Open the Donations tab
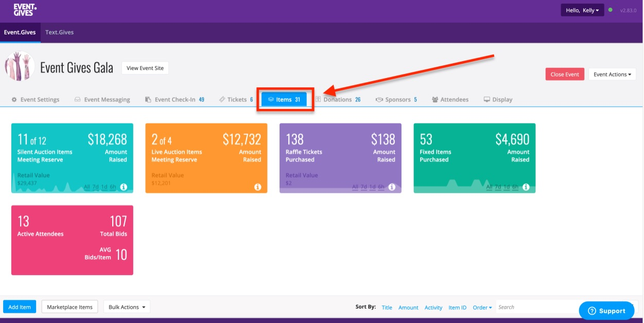 pos(338,100)
